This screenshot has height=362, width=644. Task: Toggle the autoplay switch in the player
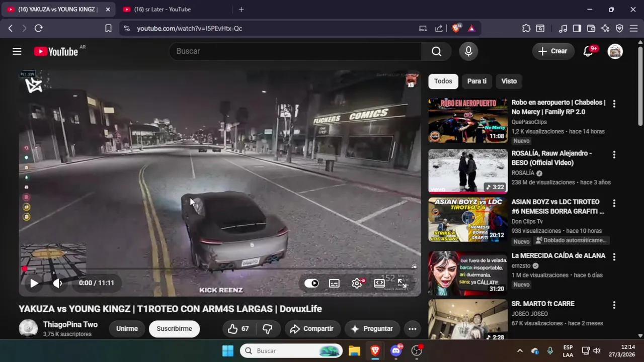[311, 283]
